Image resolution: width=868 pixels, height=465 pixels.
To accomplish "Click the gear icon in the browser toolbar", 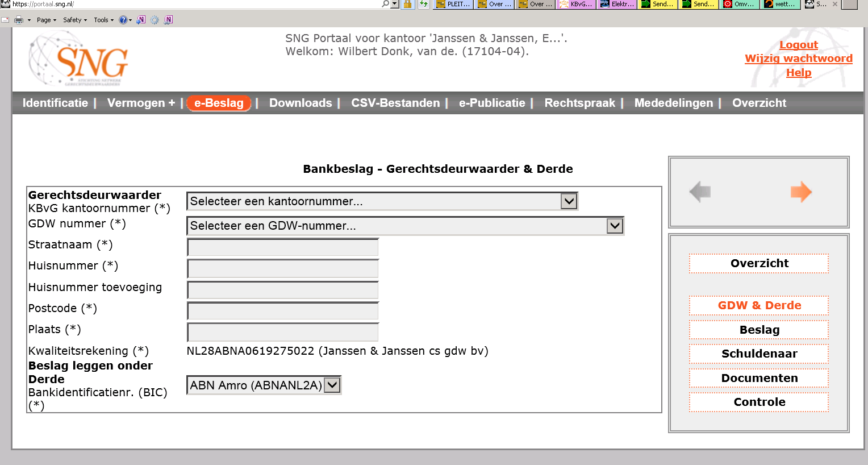I will [155, 20].
